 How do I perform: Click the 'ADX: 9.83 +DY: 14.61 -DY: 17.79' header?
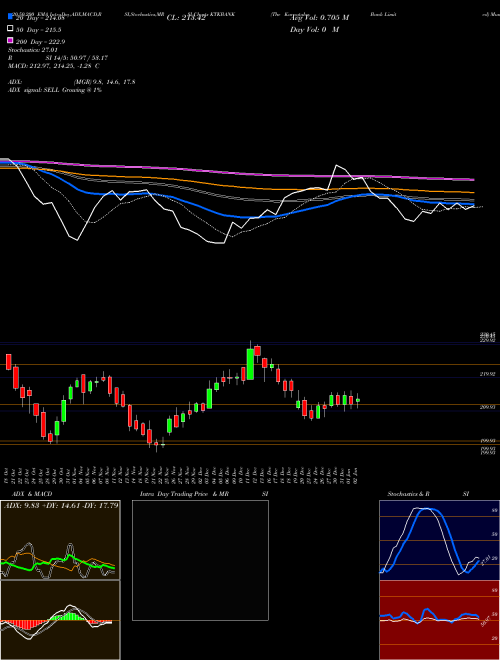pos(61,505)
